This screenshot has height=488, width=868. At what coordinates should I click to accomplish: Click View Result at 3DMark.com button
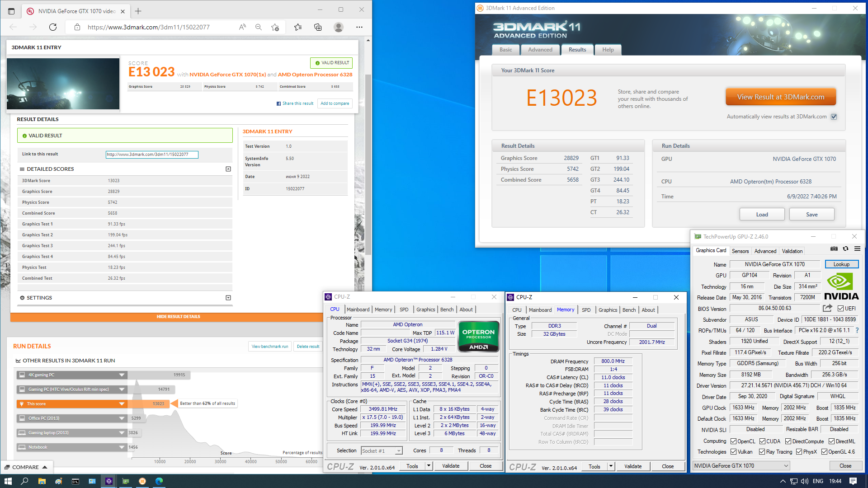click(781, 97)
